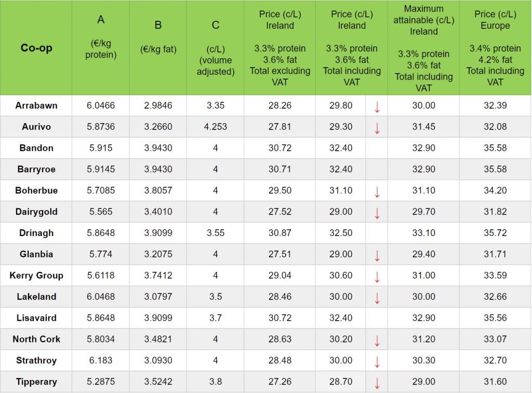Select the Bandon co-op name cell
This screenshot has width=532, height=393.
click(x=36, y=148)
